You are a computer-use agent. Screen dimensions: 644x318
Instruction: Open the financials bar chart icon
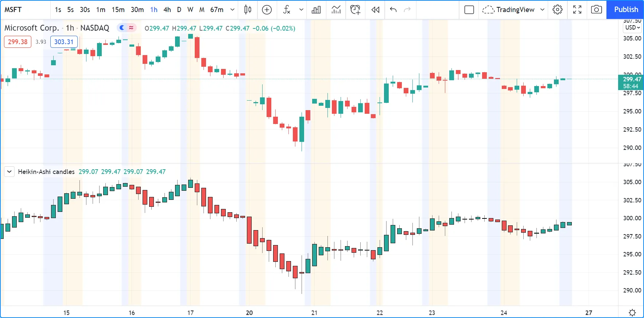316,10
